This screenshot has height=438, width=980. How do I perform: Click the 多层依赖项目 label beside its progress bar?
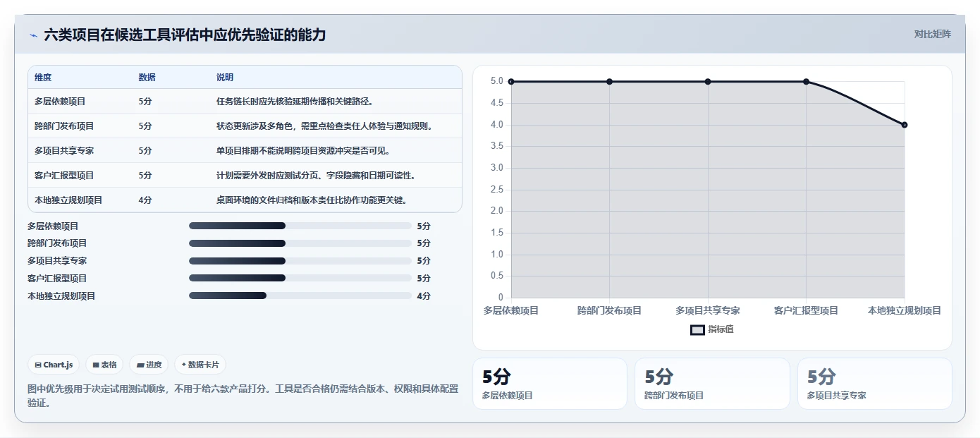[x=53, y=226]
